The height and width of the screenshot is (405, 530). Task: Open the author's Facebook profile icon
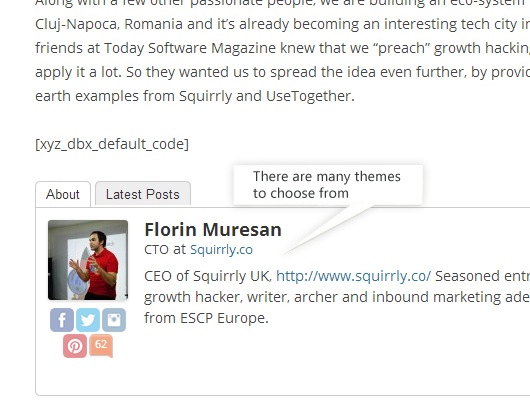[62, 320]
